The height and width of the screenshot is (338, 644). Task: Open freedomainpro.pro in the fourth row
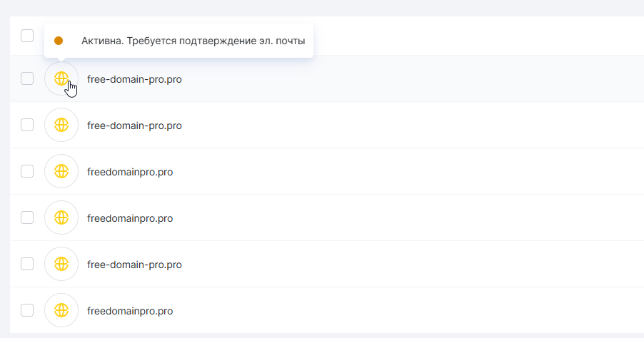coord(130,218)
